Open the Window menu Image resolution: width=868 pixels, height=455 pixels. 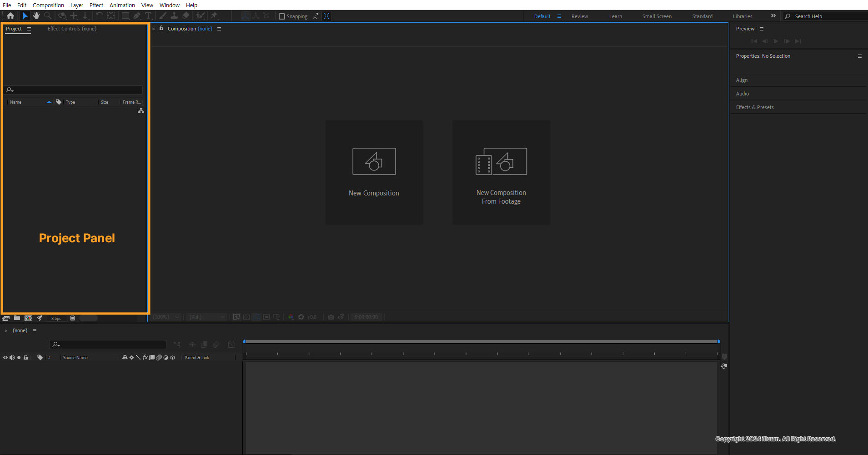(170, 5)
